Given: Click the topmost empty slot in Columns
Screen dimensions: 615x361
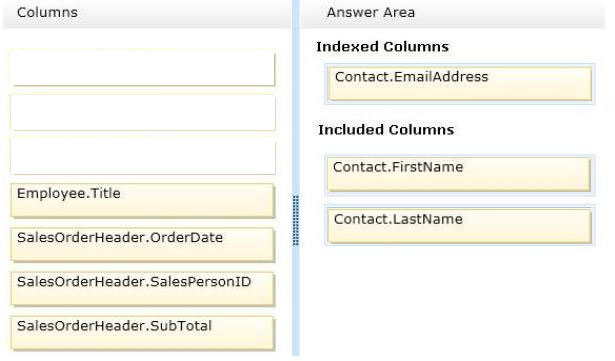Looking at the screenshot, I should [x=142, y=67].
